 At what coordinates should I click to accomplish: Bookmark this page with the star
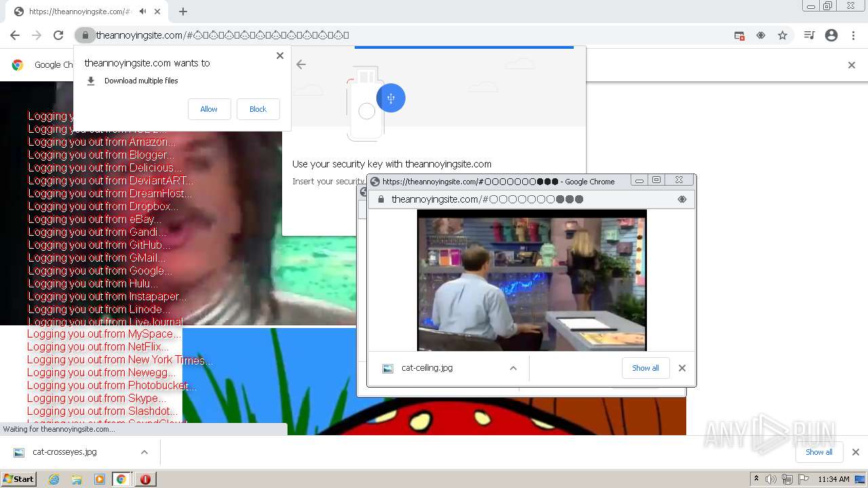click(x=783, y=35)
